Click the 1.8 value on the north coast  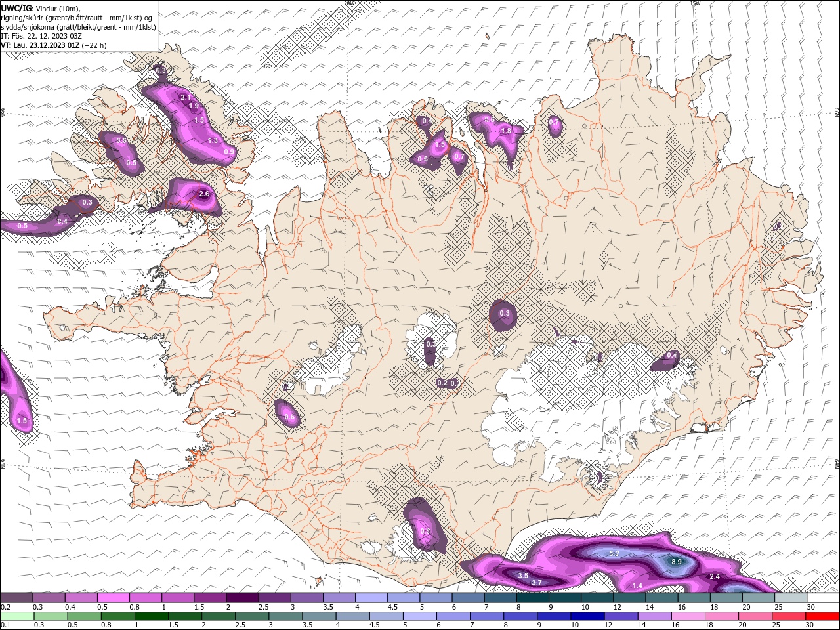click(506, 131)
